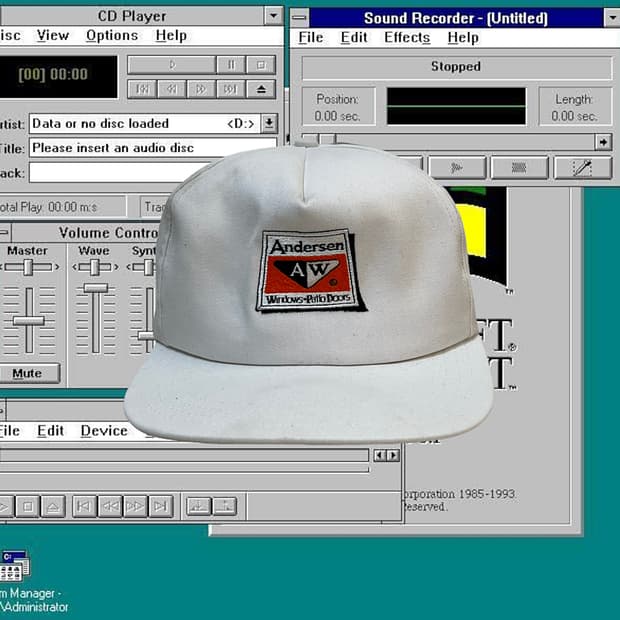The width and height of the screenshot is (620, 620).
Task: Click the Master balance slider thumb
Action: click(28, 268)
